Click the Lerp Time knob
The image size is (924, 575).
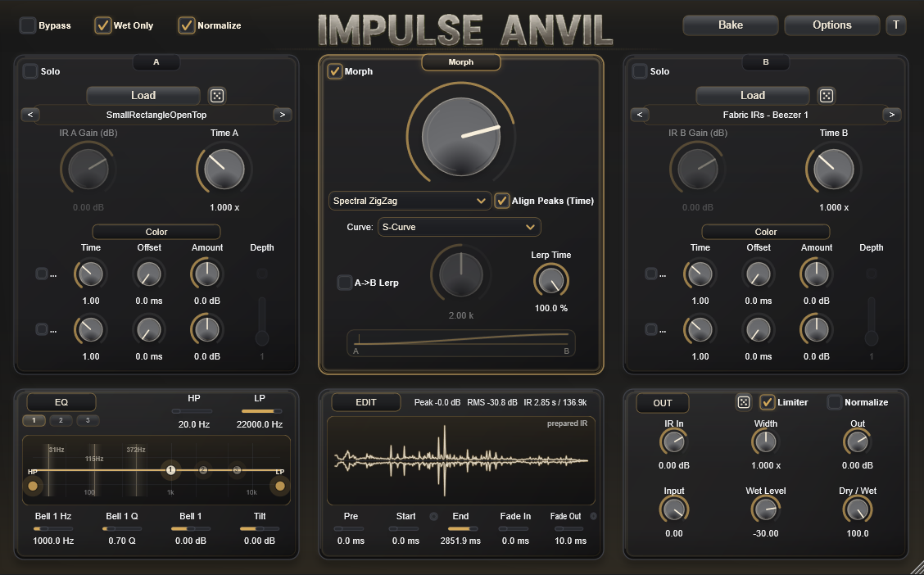click(551, 280)
